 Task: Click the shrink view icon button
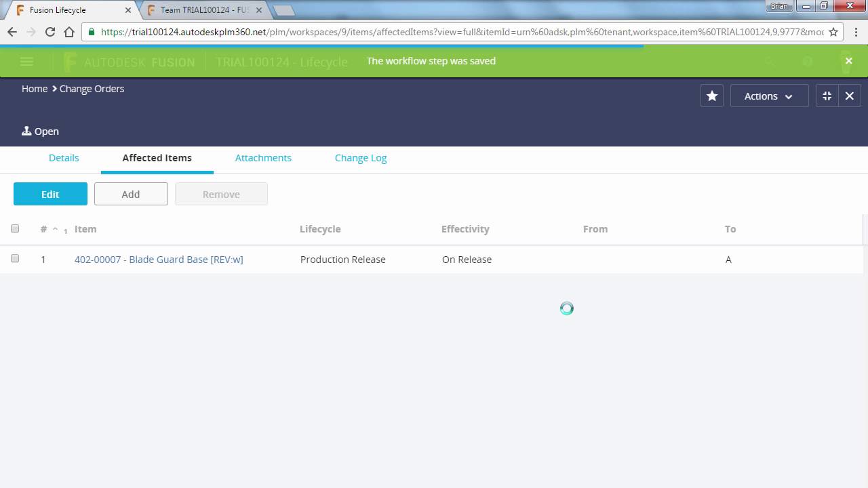click(x=827, y=96)
